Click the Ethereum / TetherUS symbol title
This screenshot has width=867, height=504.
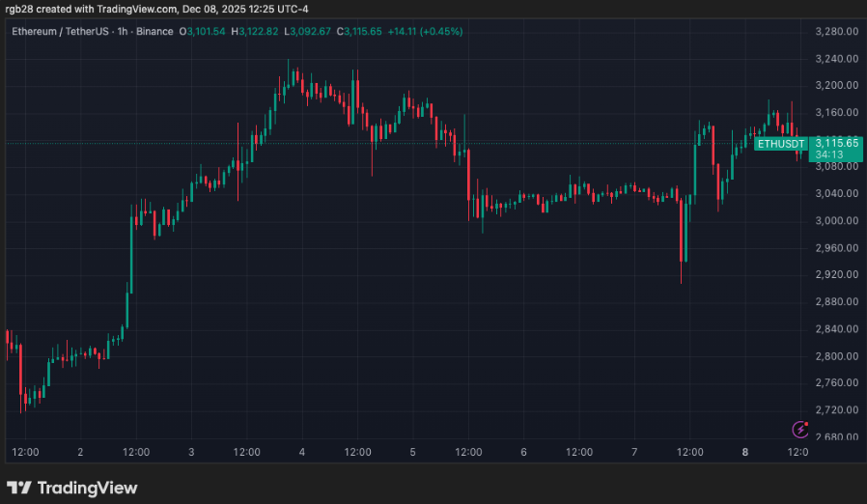tap(60, 32)
